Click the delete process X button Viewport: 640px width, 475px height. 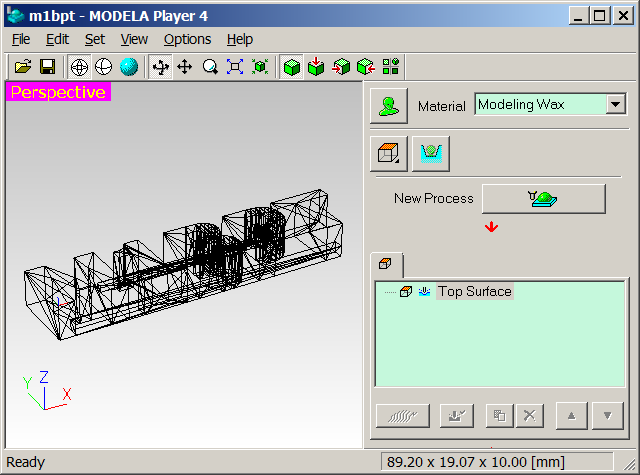[x=530, y=416]
